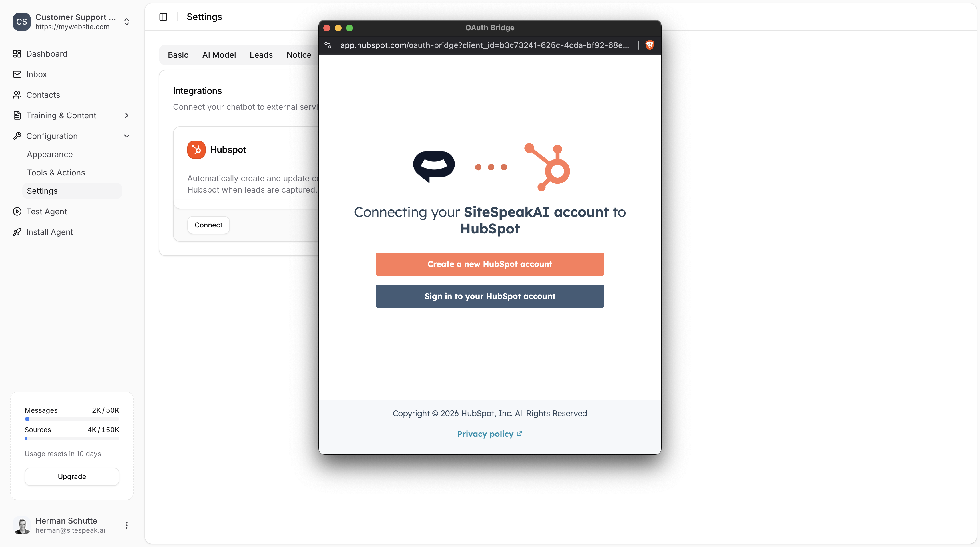This screenshot has width=980, height=547.
Task: Open the three-dot menu next to Herman Schutte
Action: (127, 525)
